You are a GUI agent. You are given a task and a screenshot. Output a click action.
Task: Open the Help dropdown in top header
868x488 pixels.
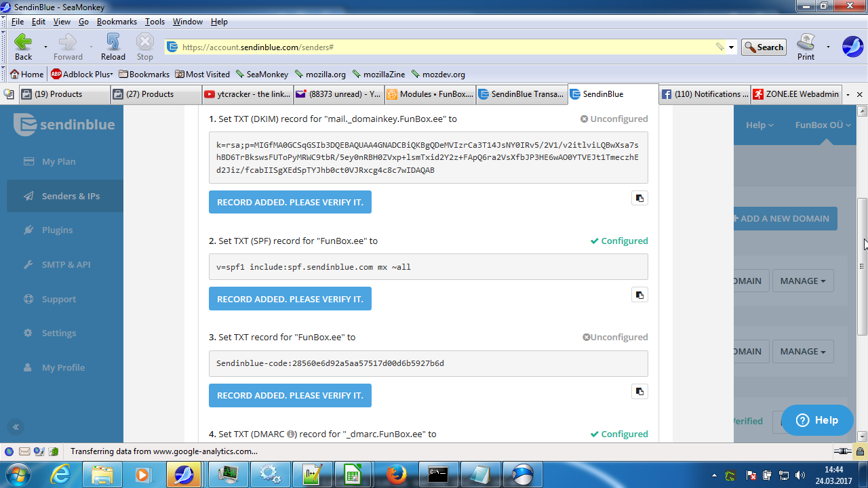[x=759, y=125]
